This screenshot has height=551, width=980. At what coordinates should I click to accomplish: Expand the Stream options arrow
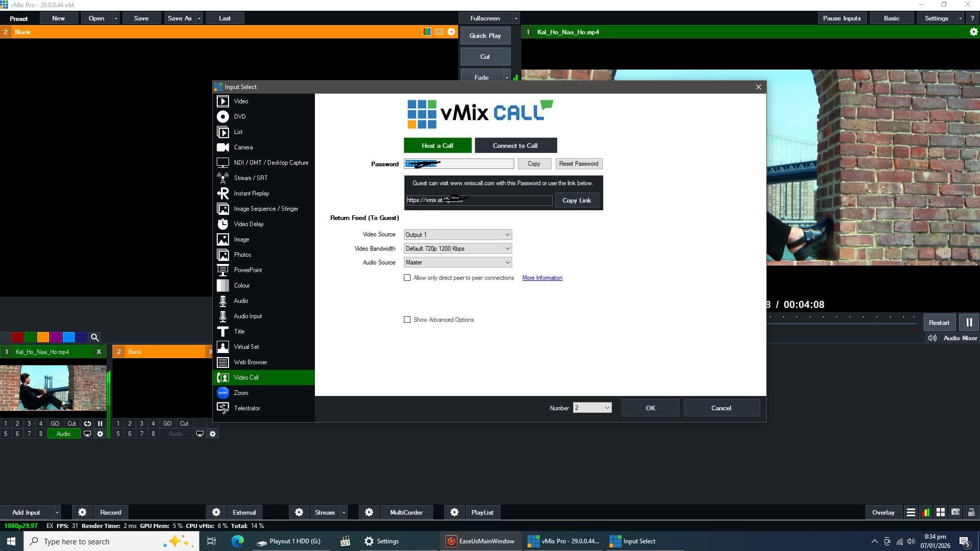[344, 512]
